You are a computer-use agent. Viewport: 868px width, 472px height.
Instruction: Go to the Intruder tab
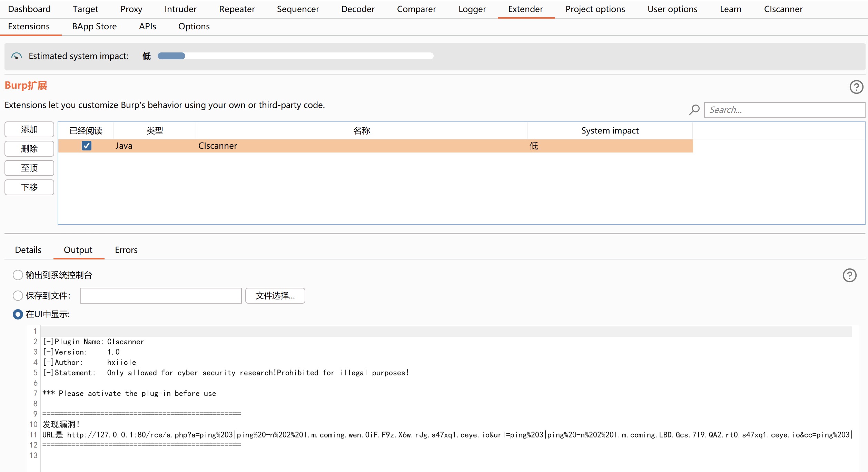pyautogui.click(x=180, y=9)
